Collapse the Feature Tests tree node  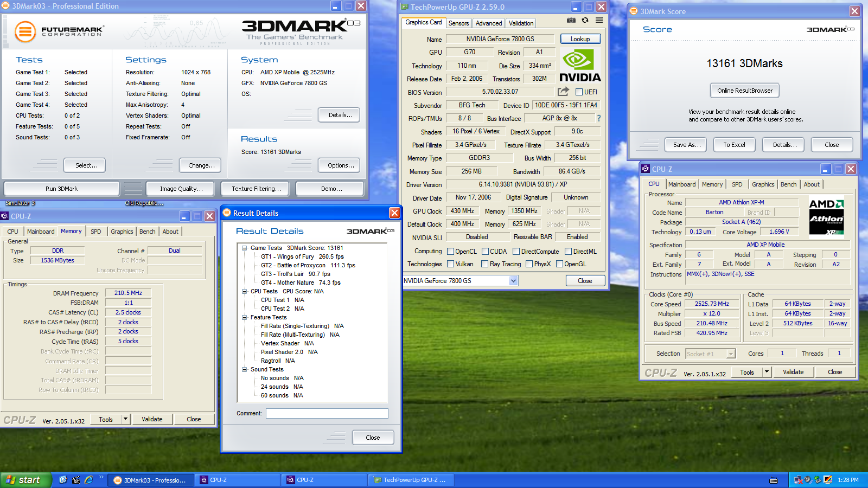[x=245, y=317]
